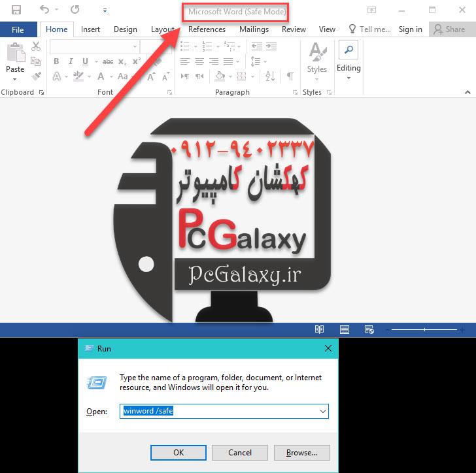
Task: Expand the font name dropdown
Action: (135, 46)
